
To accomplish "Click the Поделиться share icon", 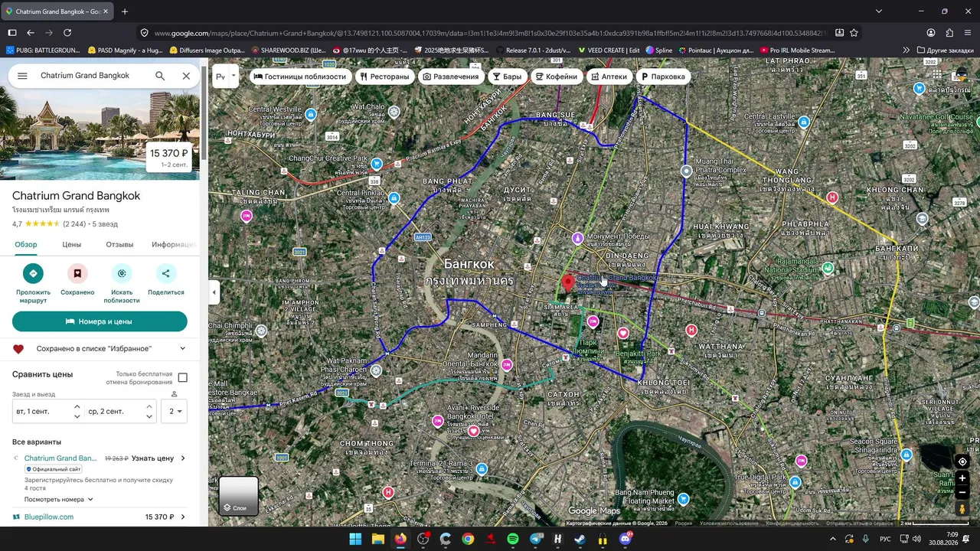I will [166, 273].
